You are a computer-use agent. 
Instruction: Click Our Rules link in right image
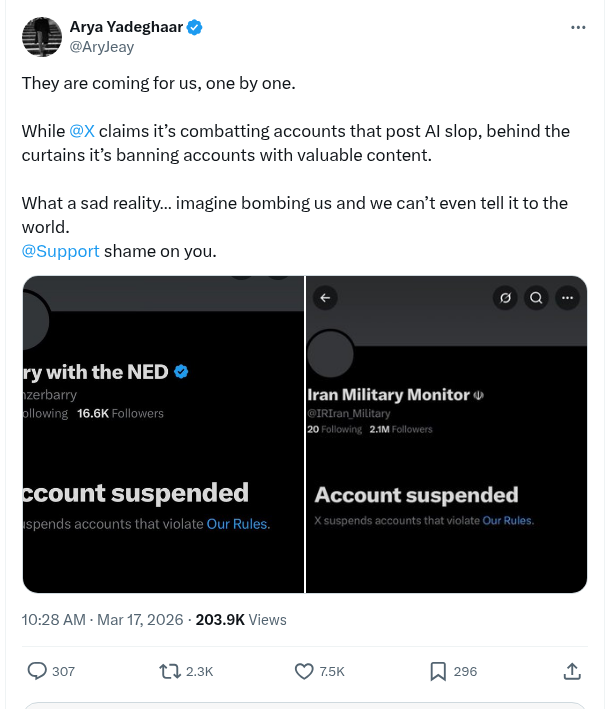coord(508,521)
